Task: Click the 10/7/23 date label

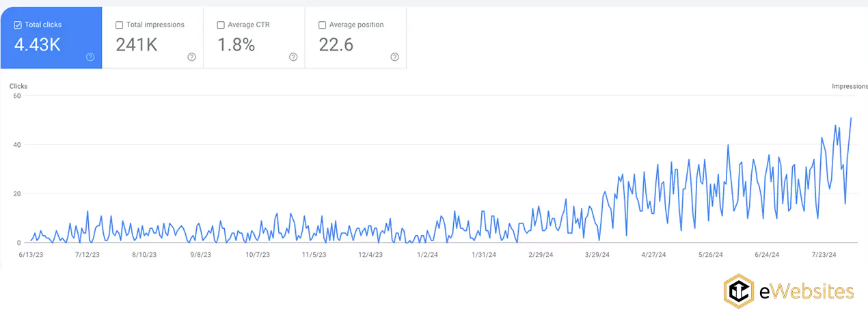Action: [x=257, y=255]
